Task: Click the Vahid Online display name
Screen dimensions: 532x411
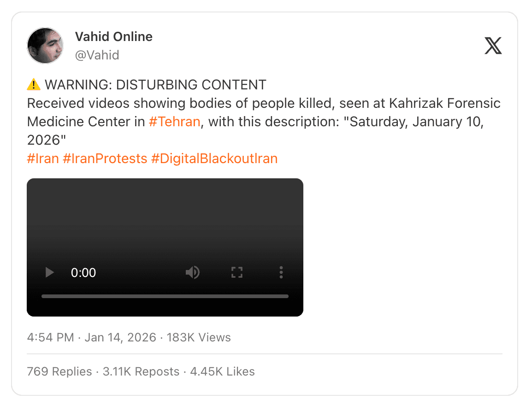Action: coord(113,36)
